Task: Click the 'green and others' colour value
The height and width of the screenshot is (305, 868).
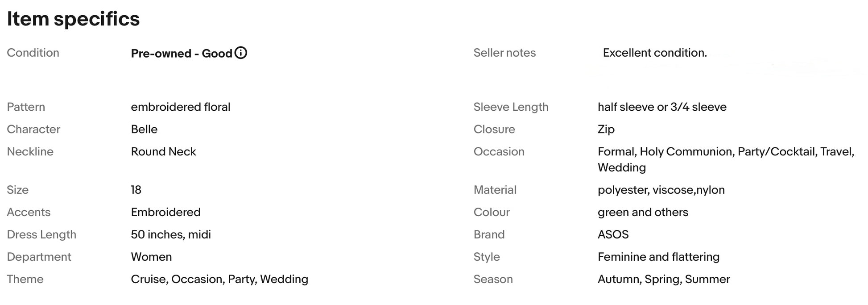Action: pos(643,212)
